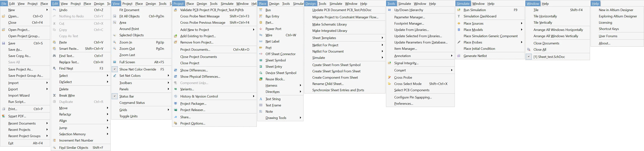The width and height of the screenshot is (644, 151).
Task: Click the Up/Down Hierarchy icon
Action: 389,10
